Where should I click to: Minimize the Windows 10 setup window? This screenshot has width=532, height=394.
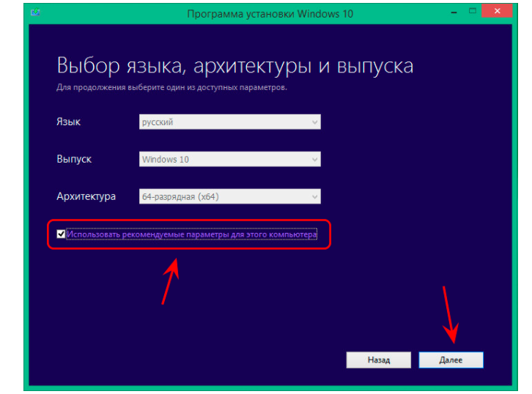coord(454,12)
